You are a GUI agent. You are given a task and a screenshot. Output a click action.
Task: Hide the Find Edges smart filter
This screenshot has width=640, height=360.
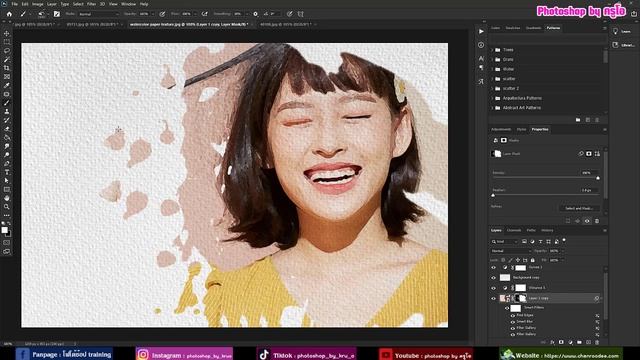[513, 316]
